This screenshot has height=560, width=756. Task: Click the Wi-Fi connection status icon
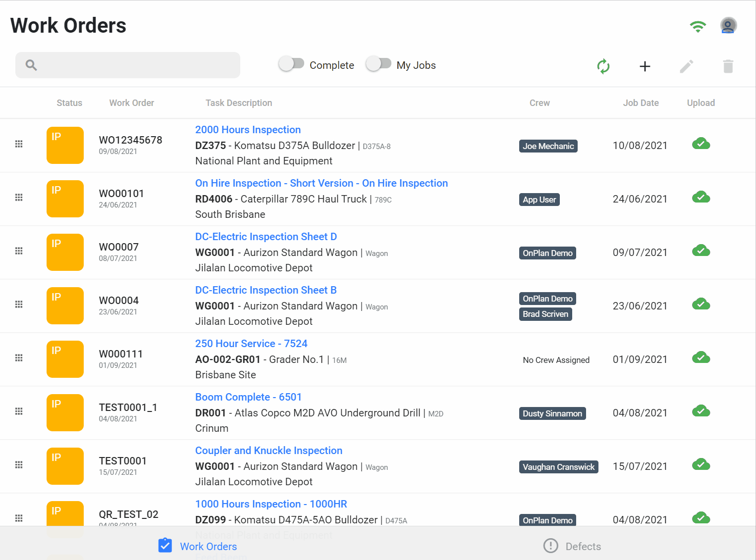coord(698,26)
